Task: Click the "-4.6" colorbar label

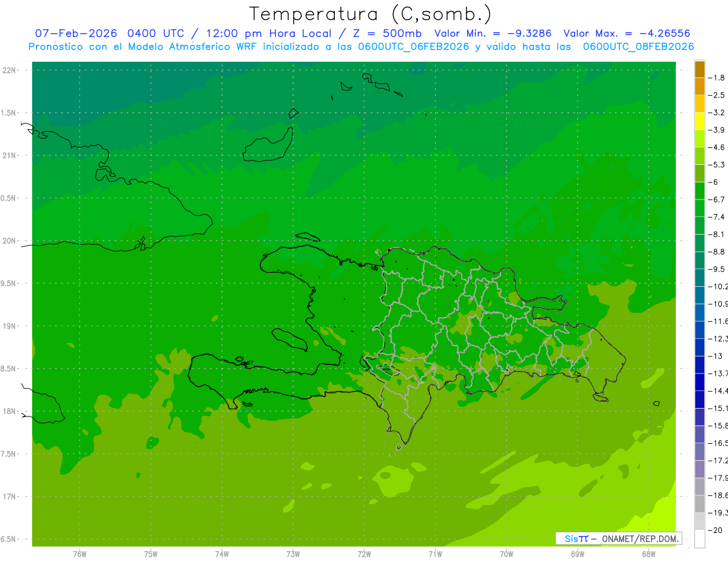Action: point(717,147)
